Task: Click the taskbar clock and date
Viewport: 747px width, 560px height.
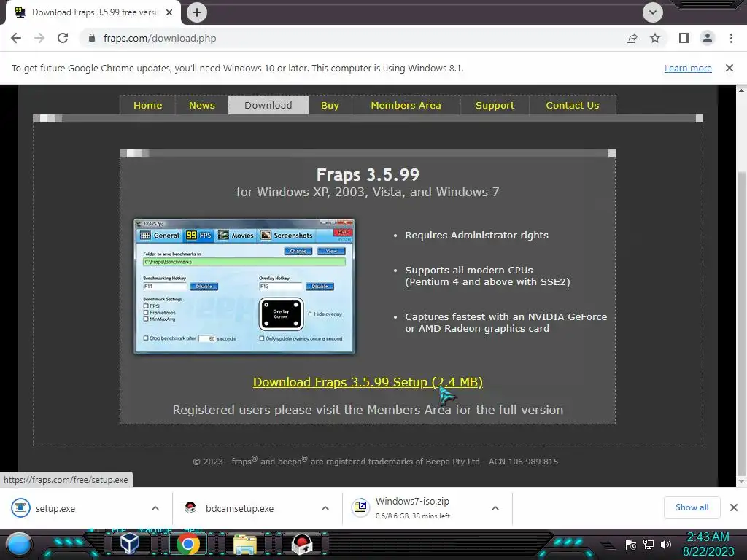Action: point(708,544)
